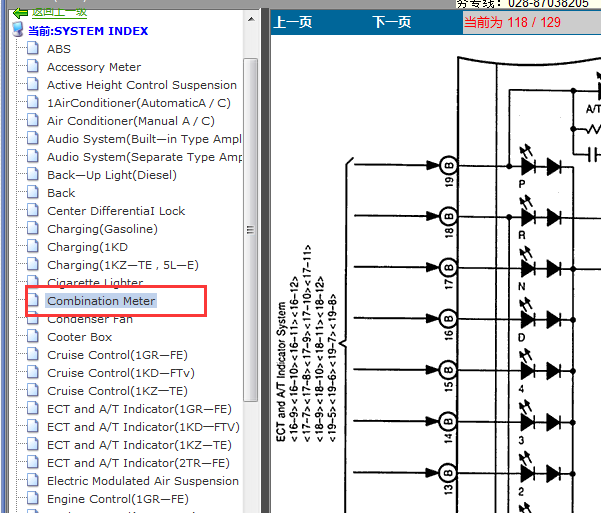Click the green back arrow icon
Screen dimensions: 601x513
pyautogui.click(x=19, y=12)
